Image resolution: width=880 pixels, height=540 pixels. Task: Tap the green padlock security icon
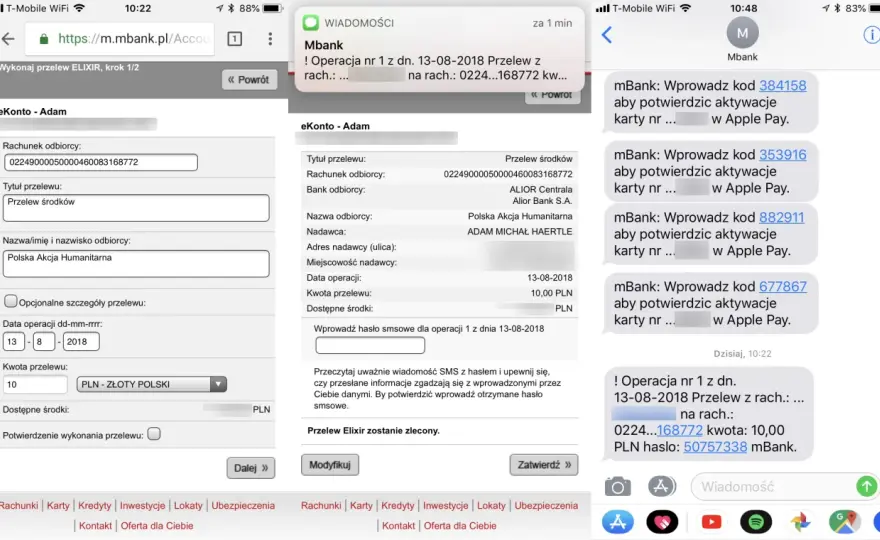pyautogui.click(x=43, y=39)
